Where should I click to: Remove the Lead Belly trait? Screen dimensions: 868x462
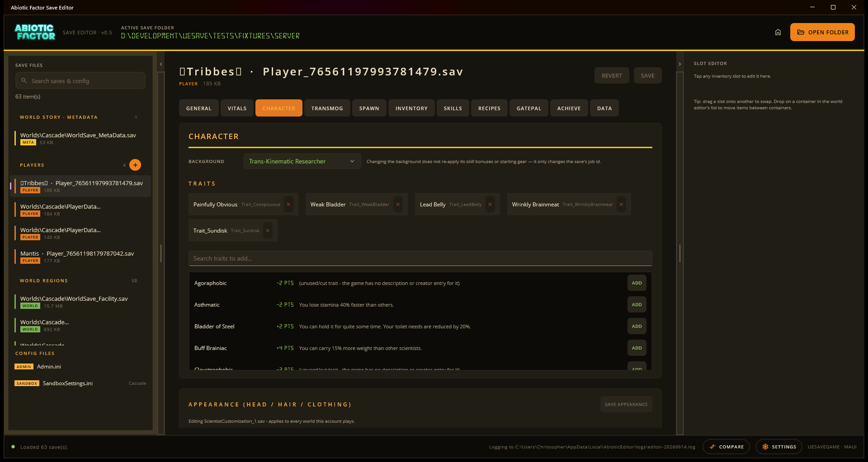(490, 205)
